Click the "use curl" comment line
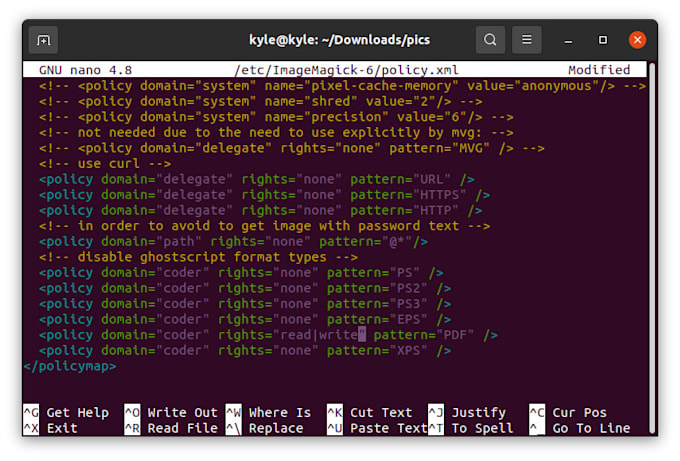Image resolution: width=680 pixels, height=461 pixels. tap(105, 163)
